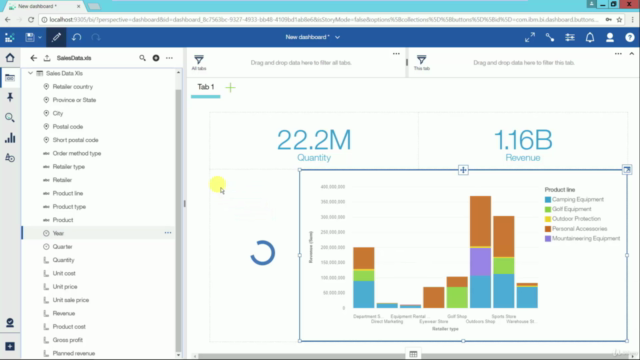Screen dimensions: 640x360
Task: Select Short postal code field
Action: point(76,140)
